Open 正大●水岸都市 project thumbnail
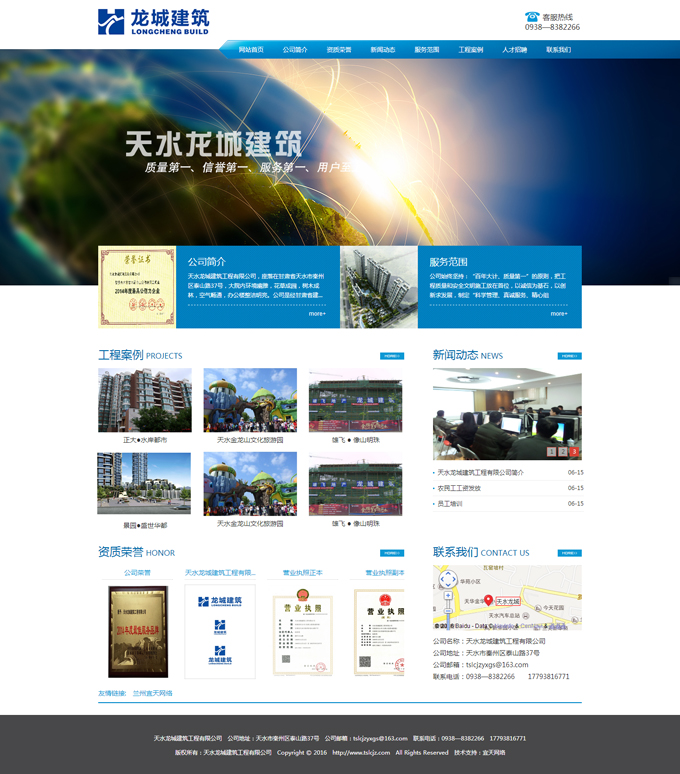Image resolution: width=680 pixels, height=774 pixels. click(145, 401)
